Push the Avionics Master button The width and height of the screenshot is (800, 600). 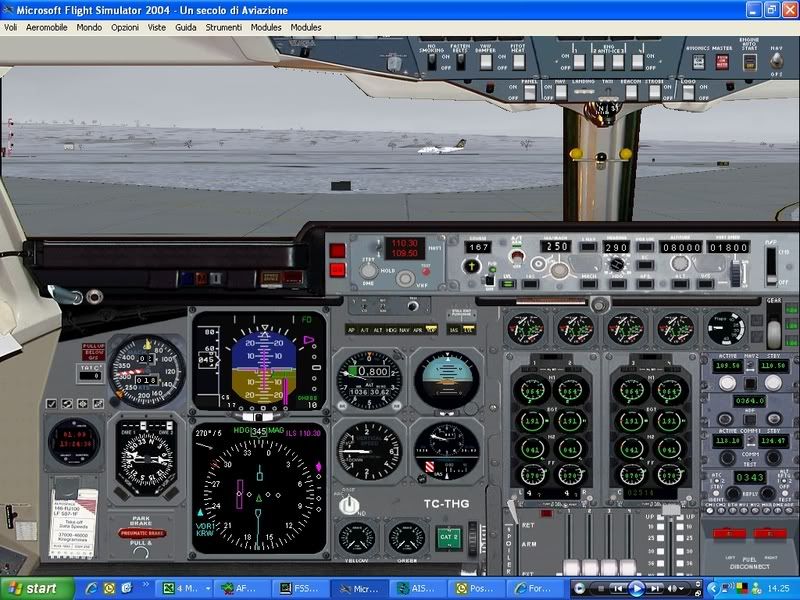(x=698, y=62)
